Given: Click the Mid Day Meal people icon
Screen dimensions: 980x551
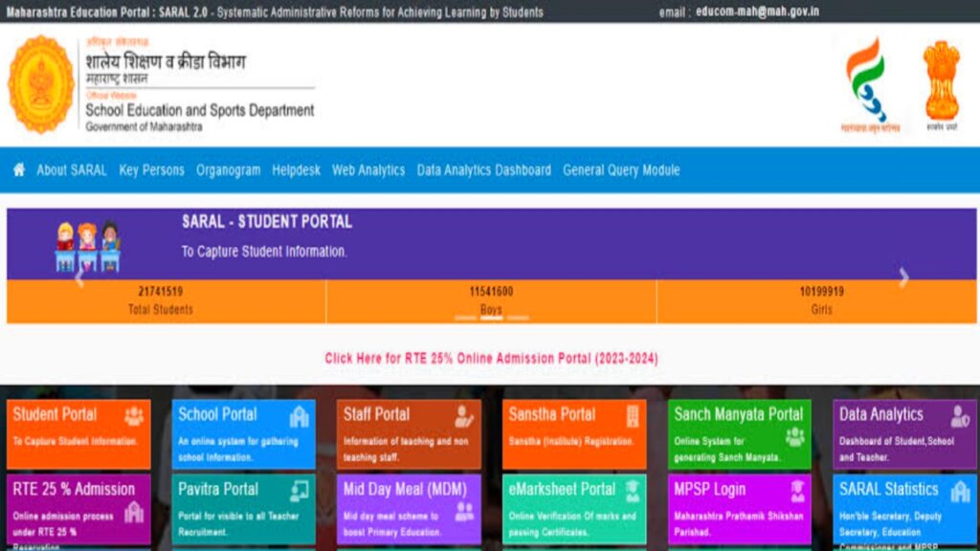Looking at the screenshot, I should [x=464, y=511].
